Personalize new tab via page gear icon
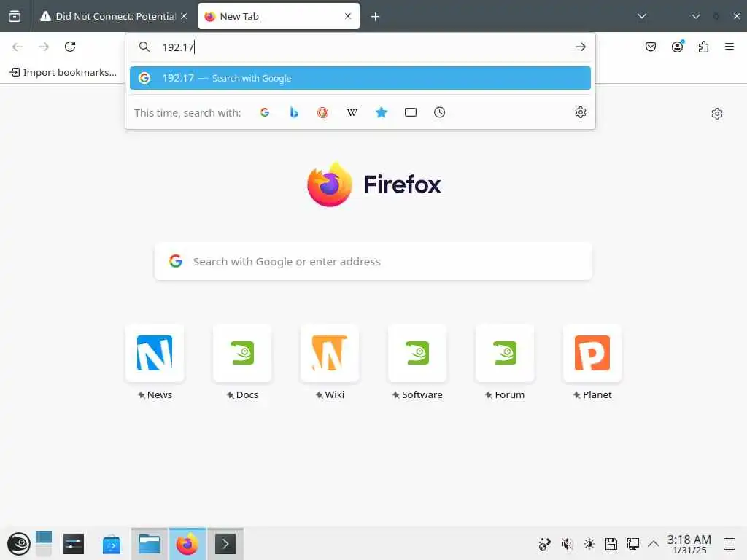The height and width of the screenshot is (560, 747). (717, 113)
